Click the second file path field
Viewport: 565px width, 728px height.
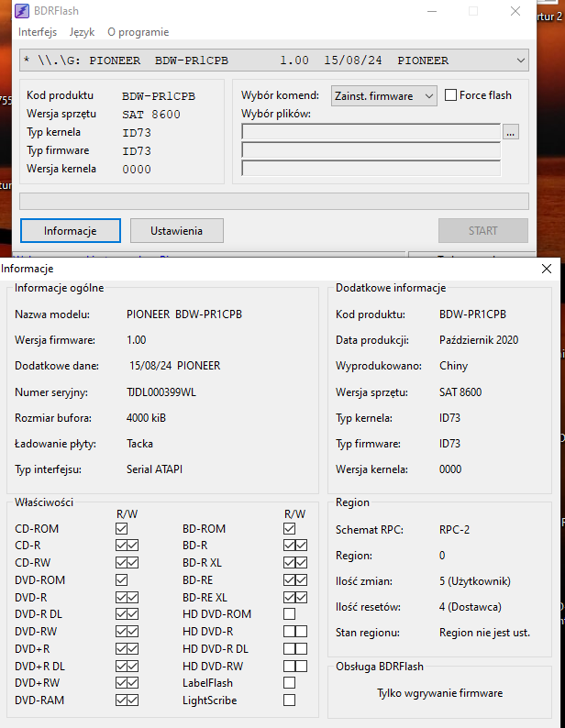(x=371, y=150)
